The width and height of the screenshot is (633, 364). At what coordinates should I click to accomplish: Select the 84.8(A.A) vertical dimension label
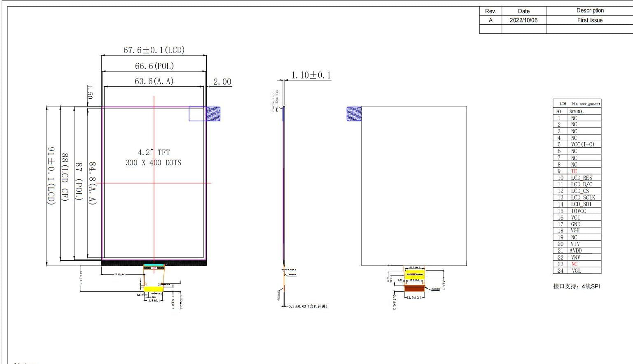point(92,183)
